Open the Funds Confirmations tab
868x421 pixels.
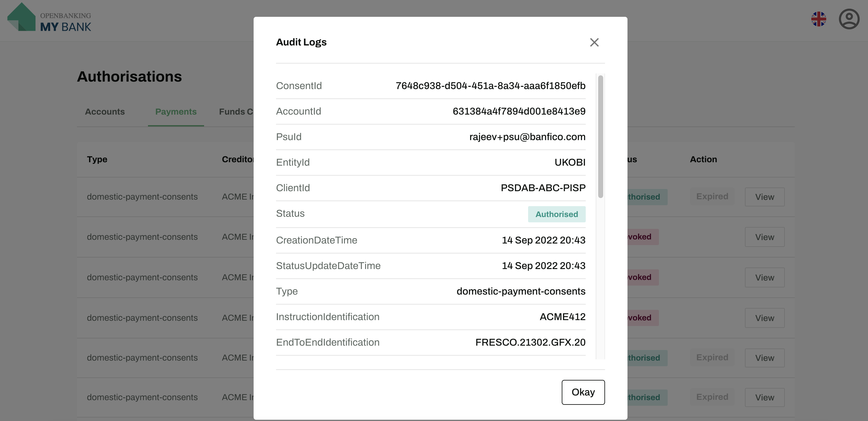coord(237,111)
